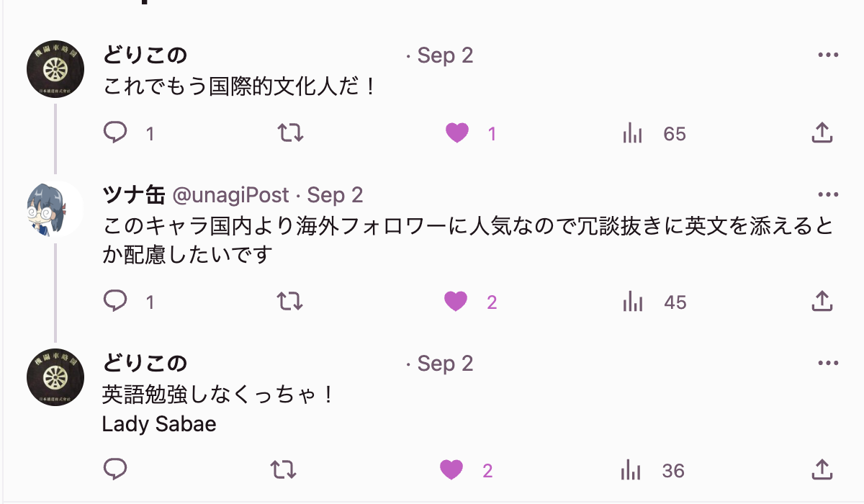Retweet the 国際的文化人 tweet

[x=290, y=133]
